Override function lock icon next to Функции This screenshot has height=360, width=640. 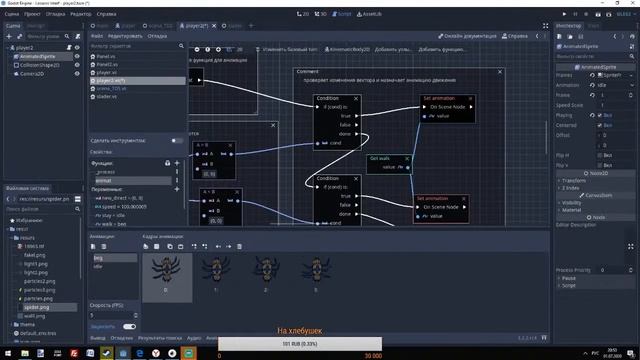coord(167,163)
